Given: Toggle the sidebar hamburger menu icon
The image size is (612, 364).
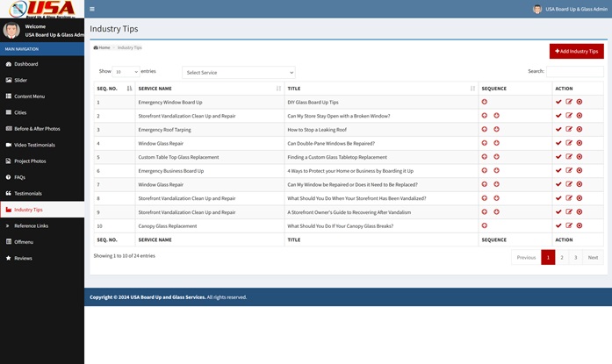Looking at the screenshot, I should [92, 9].
